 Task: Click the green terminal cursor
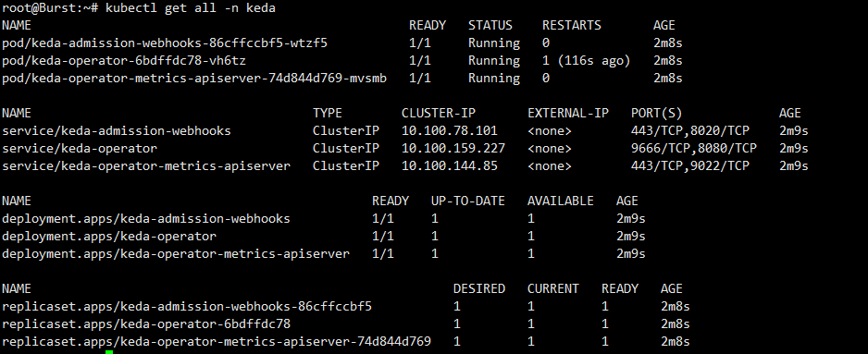point(109,352)
